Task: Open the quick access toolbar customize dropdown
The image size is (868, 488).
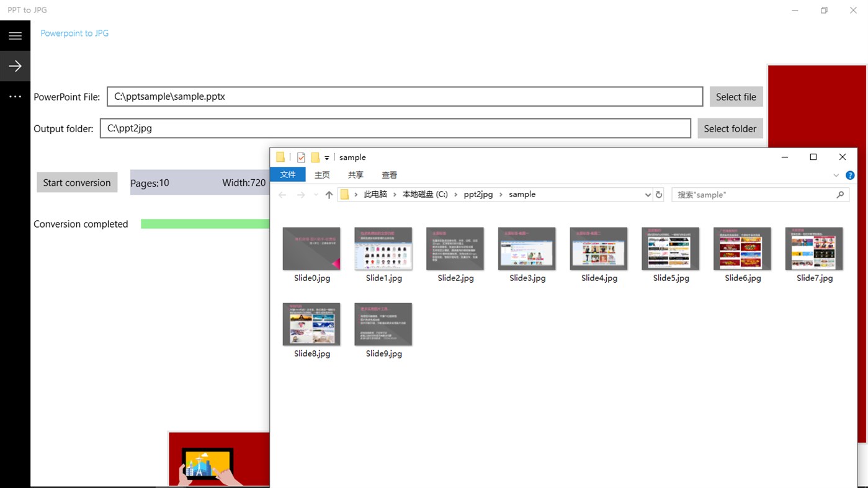Action: [x=327, y=157]
